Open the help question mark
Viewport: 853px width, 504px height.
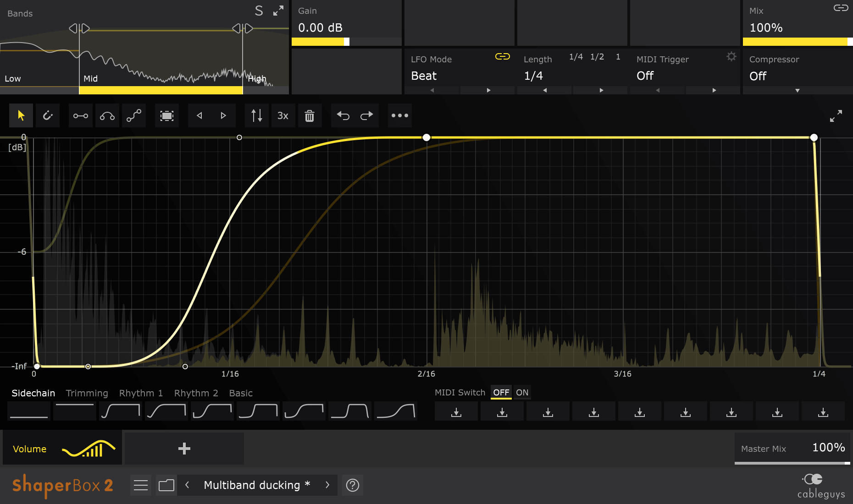(x=352, y=485)
